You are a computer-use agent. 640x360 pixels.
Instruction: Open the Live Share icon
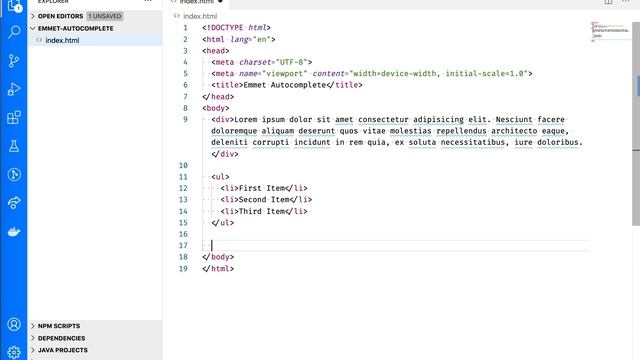point(14,203)
